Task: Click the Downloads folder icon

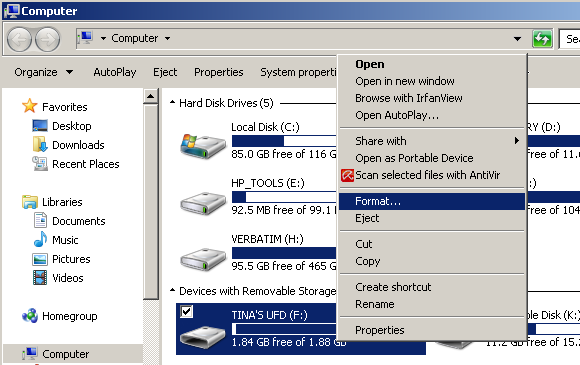Action: point(40,145)
